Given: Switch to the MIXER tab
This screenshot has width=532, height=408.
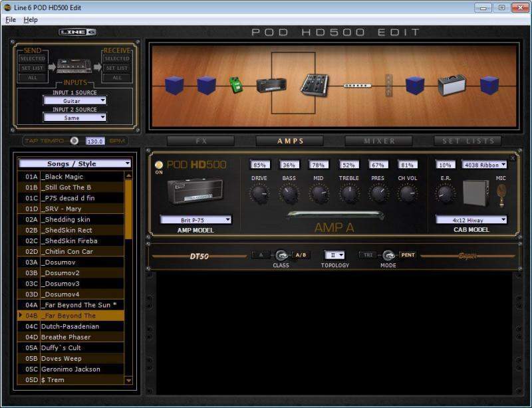Looking at the screenshot, I should click(379, 141).
